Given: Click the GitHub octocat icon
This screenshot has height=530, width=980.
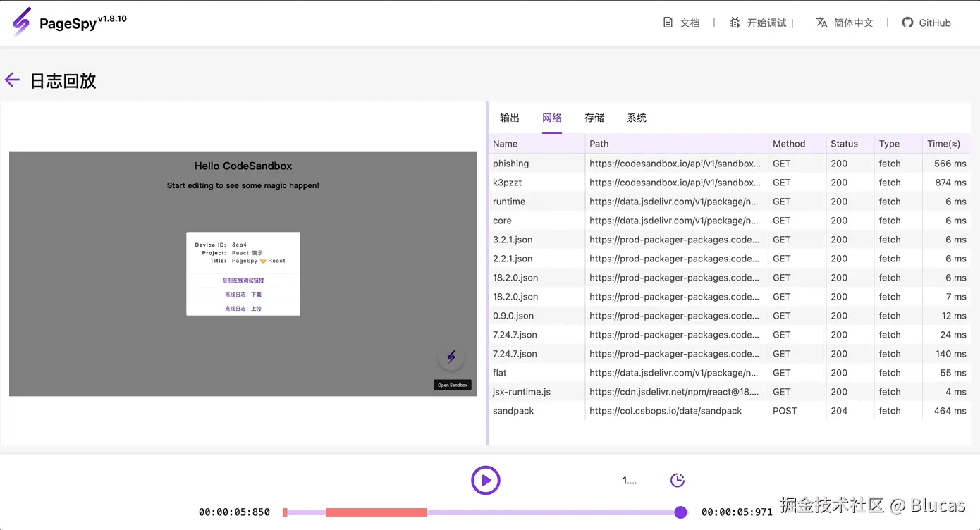Looking at the screenshot, I should (x=908, y=23).
